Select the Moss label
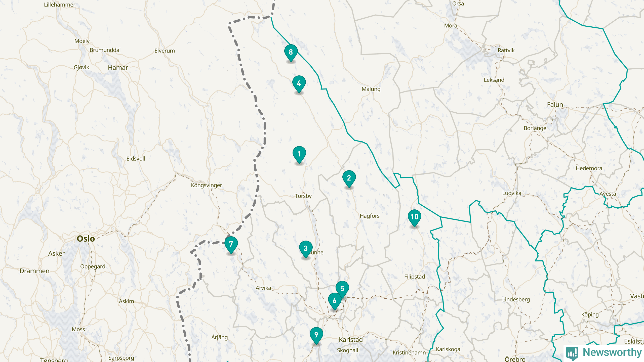The height and width of the screenshot is (362, 644). [x=78, y=329]
